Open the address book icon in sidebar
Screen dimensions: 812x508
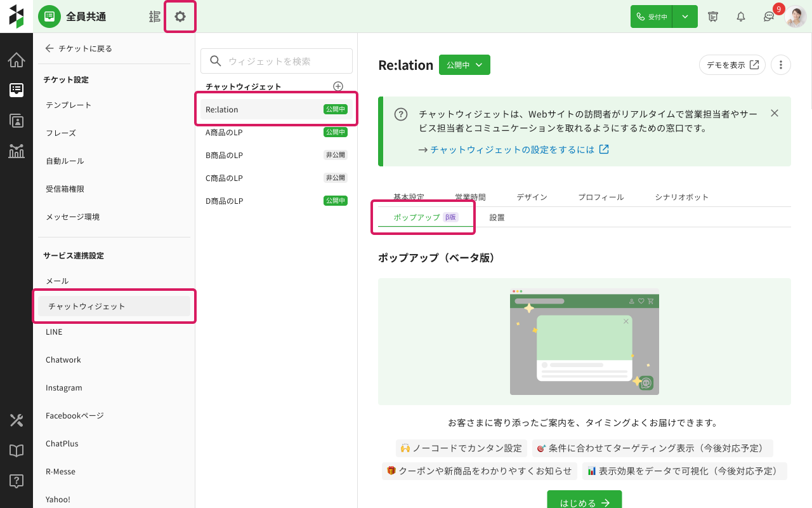[16, 121]
